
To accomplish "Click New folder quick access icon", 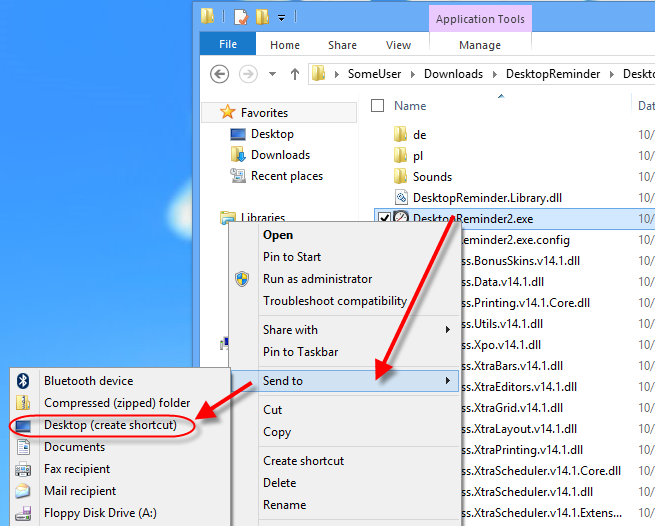I will 262,17.
